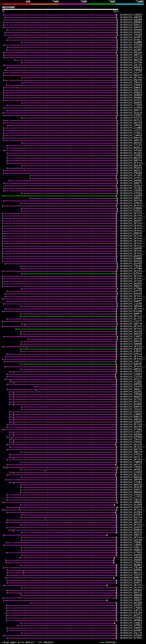
Task: Click the UniRef100_Q016L6 label
Action: pos(131,186)
